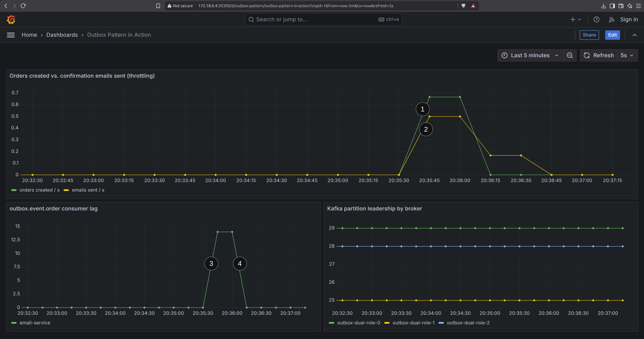The width and height of the screenshot is (644, 339).
Task: Go to Dashboards breadcrumb
Action: click(62, 35)
